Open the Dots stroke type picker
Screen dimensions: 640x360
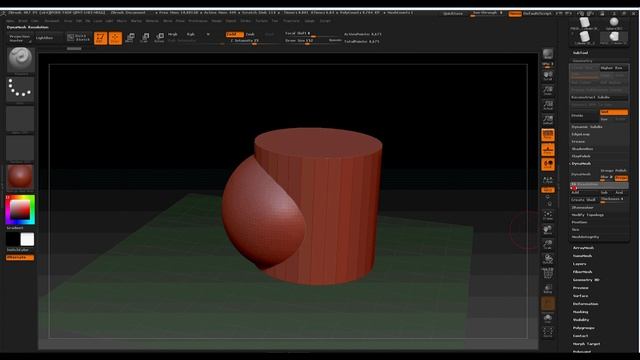tap(20, 89)
